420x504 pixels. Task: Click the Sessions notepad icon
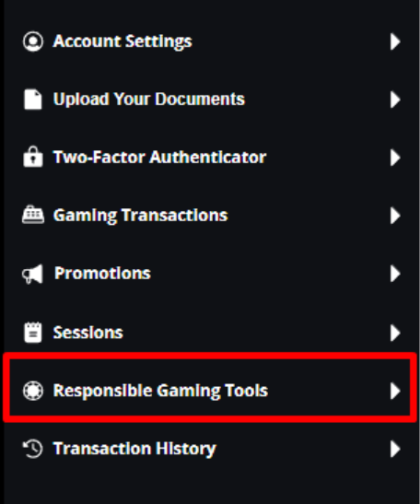tap(33, 333)
